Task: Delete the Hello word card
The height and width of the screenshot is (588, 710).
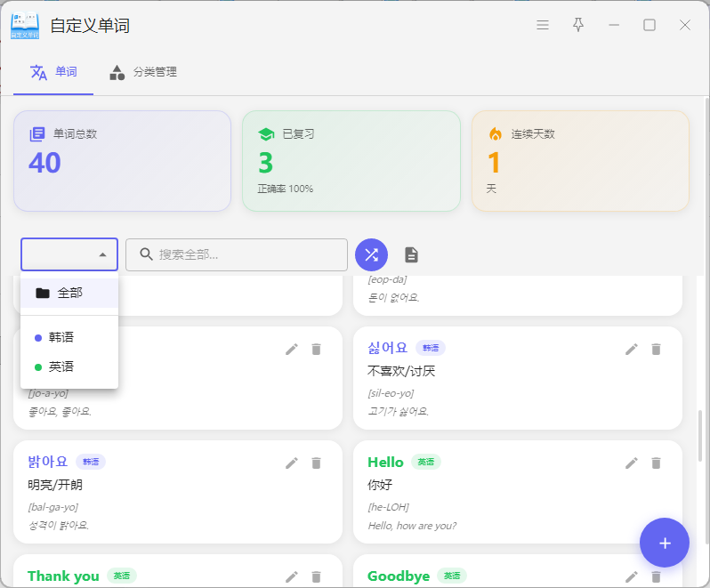Action: point(657,463)
